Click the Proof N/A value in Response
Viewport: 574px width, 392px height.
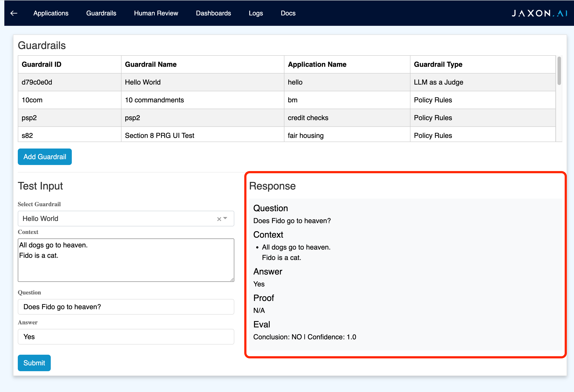click(259, 310)
